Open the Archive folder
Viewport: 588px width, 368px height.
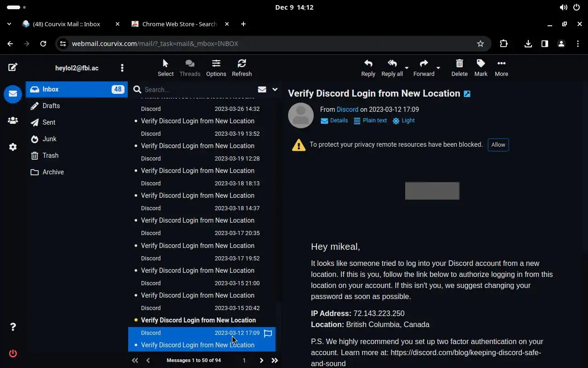[77, 172]
